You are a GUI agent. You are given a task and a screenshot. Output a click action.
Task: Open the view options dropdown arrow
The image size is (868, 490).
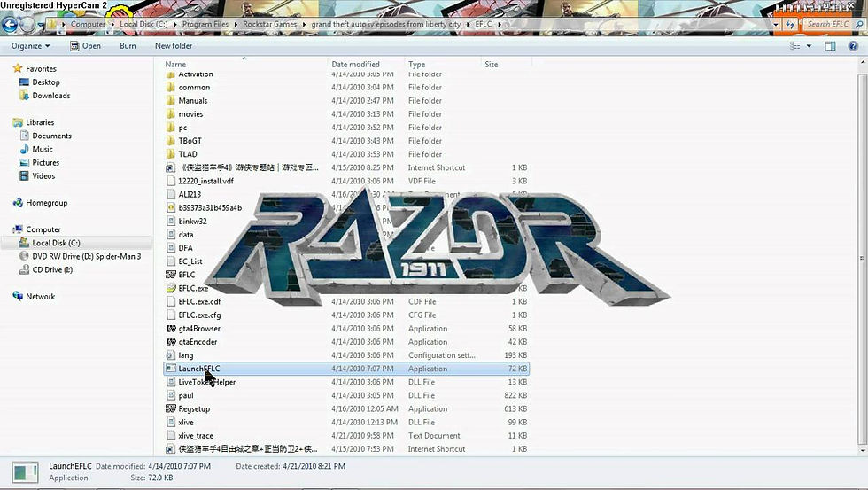[x=809, y=46]
